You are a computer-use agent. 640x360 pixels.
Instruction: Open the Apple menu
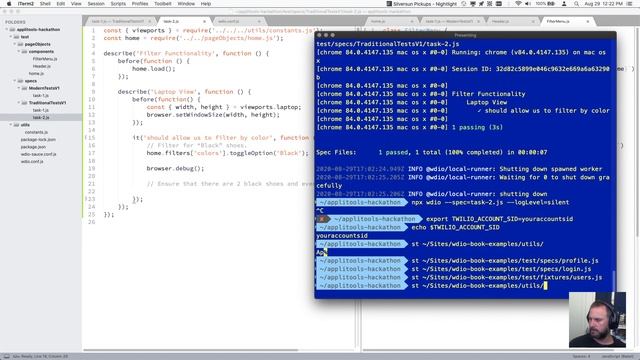(x=9, y=4)
